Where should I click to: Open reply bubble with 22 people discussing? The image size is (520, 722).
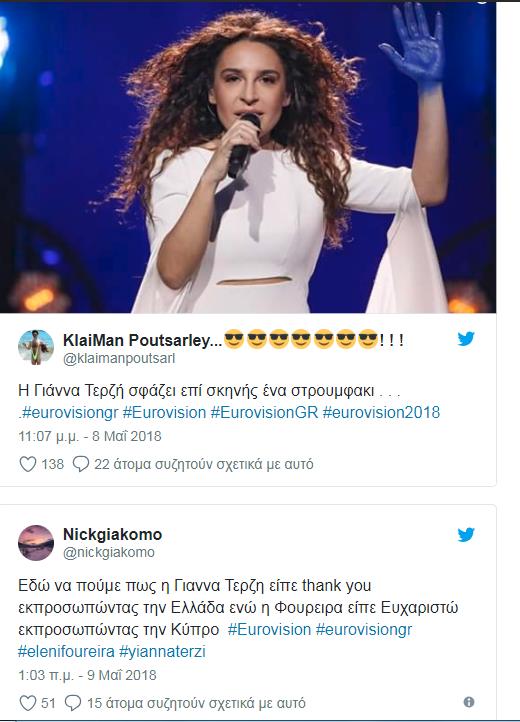pyautogui.click(x=81, y=464)
